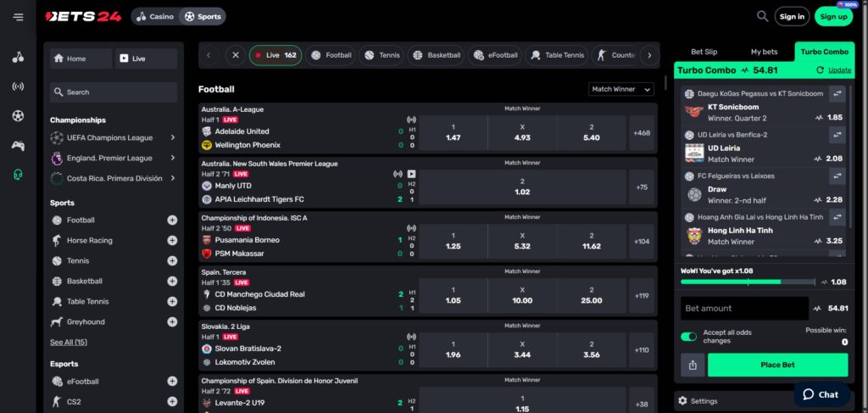Click the live broadcast icon in left rail
This screenshot has width=868, height=413.
click(x=18, y=87)
